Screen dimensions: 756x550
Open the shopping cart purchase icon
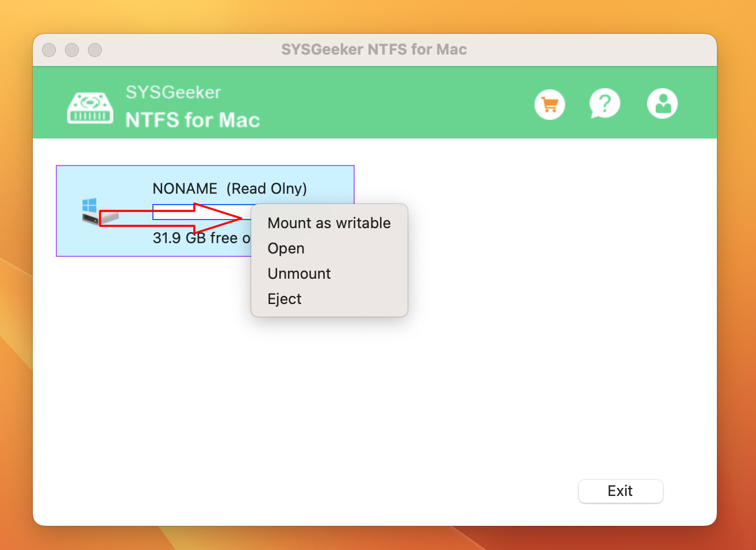[x=550, y=105]
